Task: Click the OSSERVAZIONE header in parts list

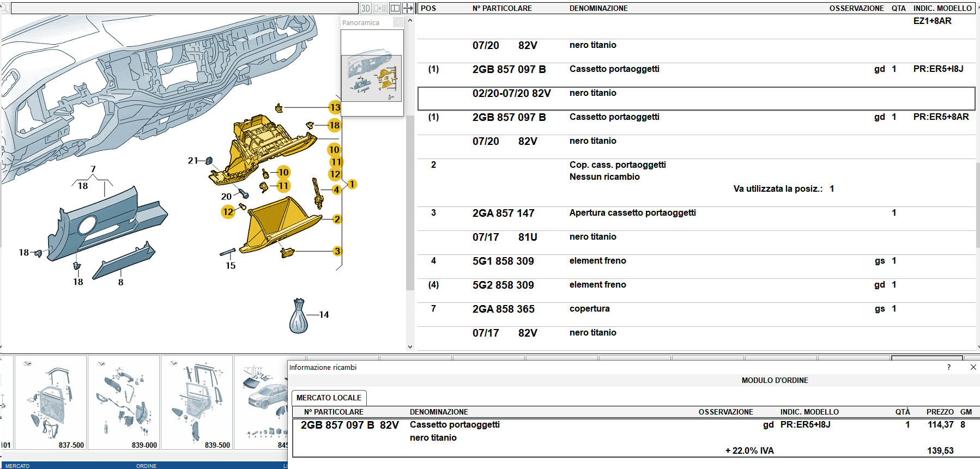Action: 857,8
